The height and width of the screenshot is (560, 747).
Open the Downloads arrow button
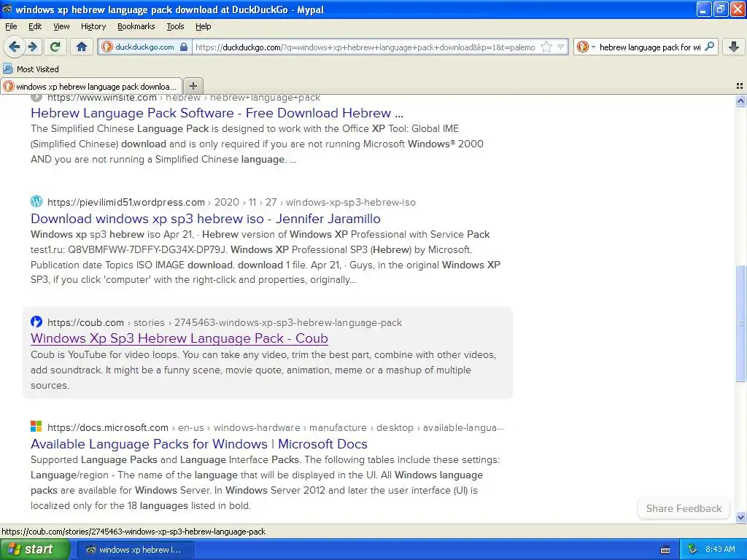tap(734, 47)
